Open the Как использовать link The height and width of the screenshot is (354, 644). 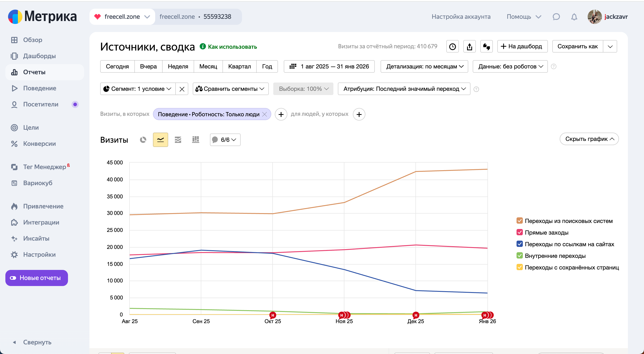tap(232, 47)
